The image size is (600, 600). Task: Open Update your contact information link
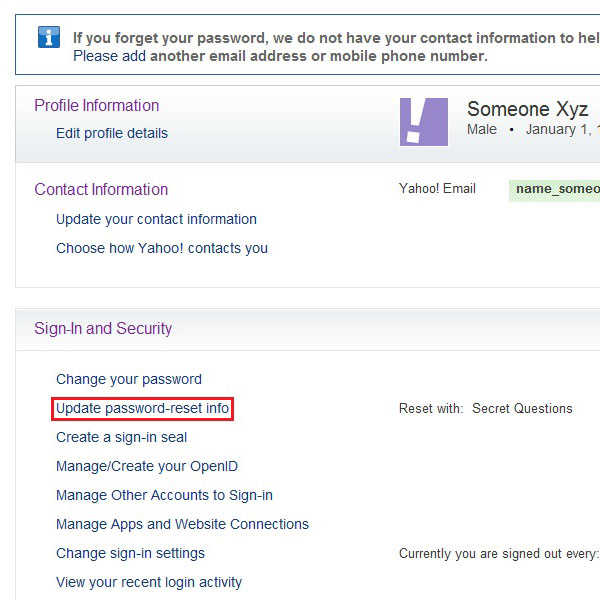coord(156,219)
